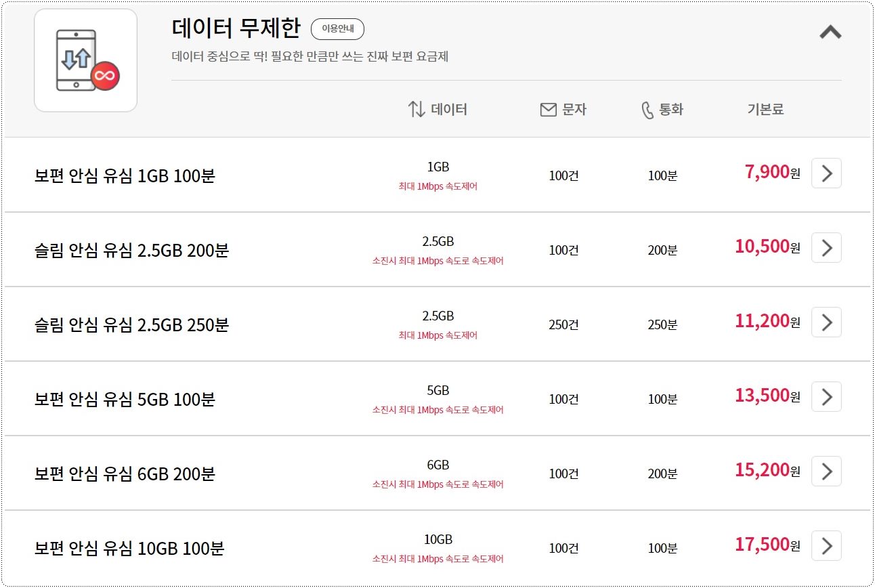This screenshot has width=875, height=588.
Task: Open details arrow for 슬림 안심 유심 2.5GB 200분
Action: coord(826,248)
